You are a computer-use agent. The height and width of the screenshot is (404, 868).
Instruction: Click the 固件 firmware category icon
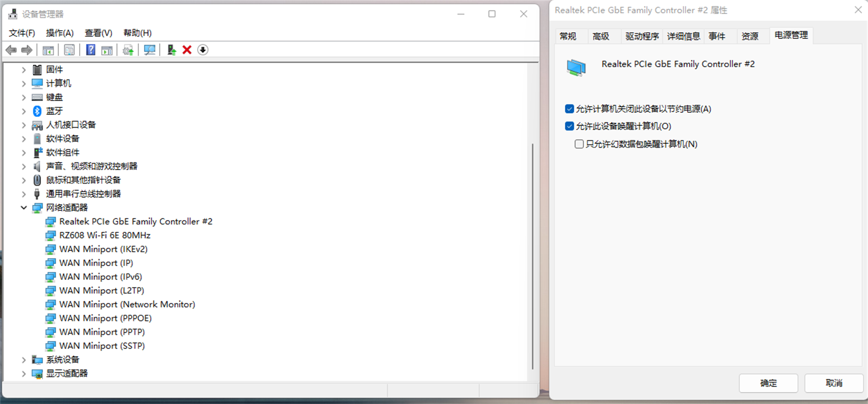[x=37, y=69]
